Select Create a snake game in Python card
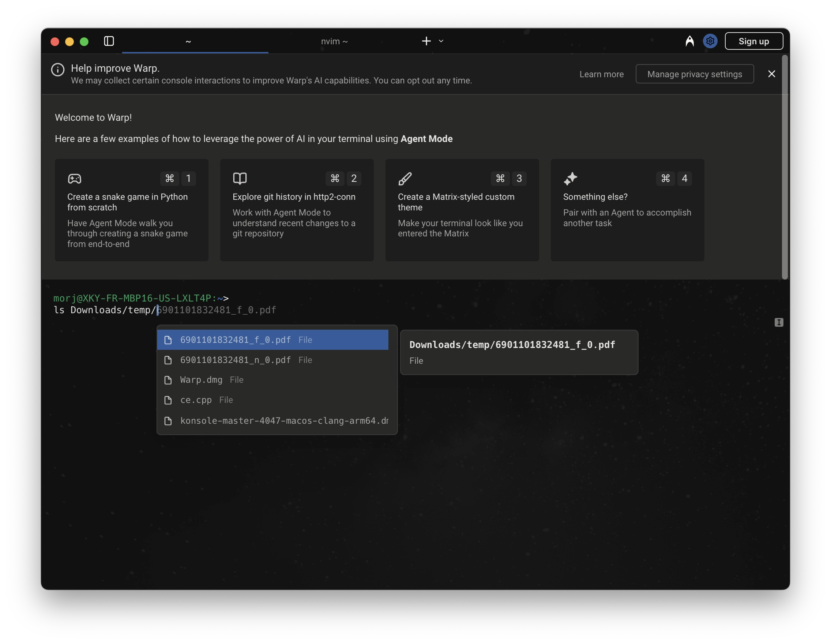Image resolution: width=831 pixels, height=644 pixels. [132, 210]
